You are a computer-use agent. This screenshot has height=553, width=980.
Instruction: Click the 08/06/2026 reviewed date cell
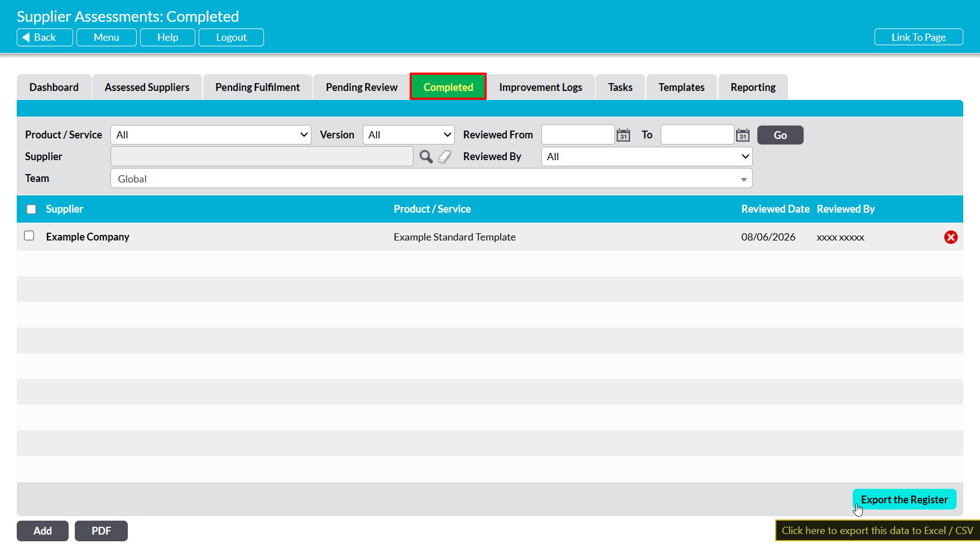pos(768,237)
